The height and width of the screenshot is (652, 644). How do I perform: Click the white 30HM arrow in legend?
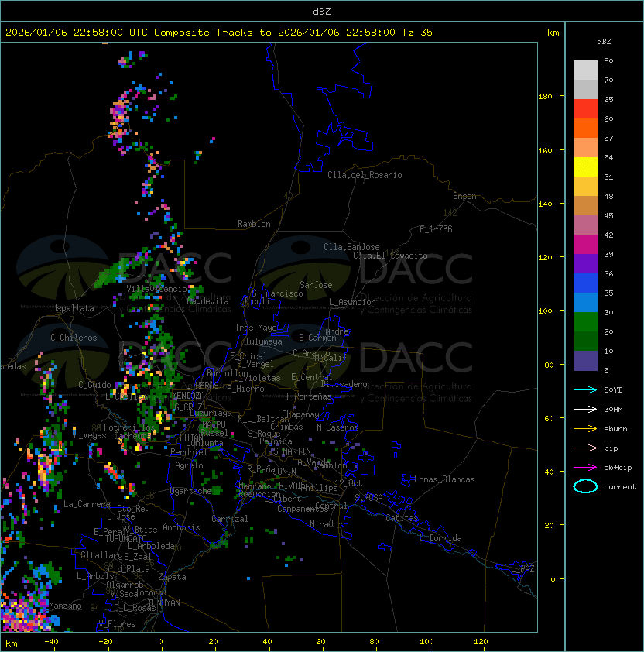tap(585, 409)
